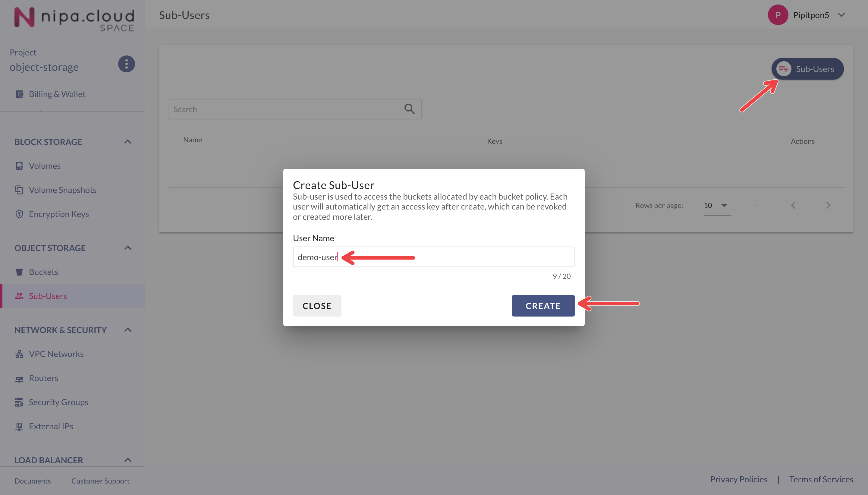Click the project three-dot menu icon

(126, 64)
